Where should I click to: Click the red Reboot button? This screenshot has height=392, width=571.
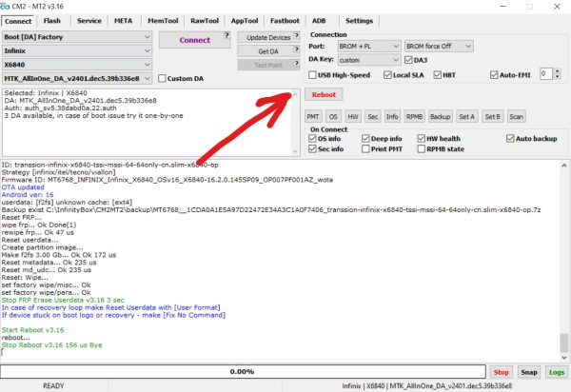(x=324, y=94)
